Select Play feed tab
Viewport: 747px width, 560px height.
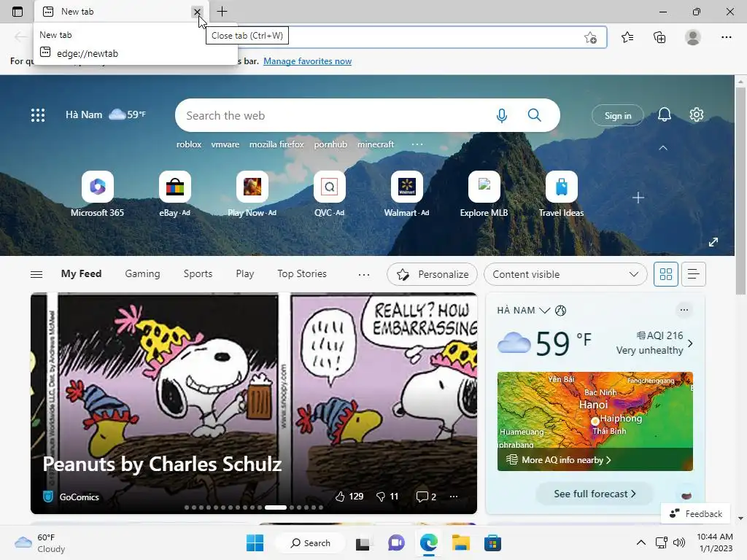click(x=245, y=274)
